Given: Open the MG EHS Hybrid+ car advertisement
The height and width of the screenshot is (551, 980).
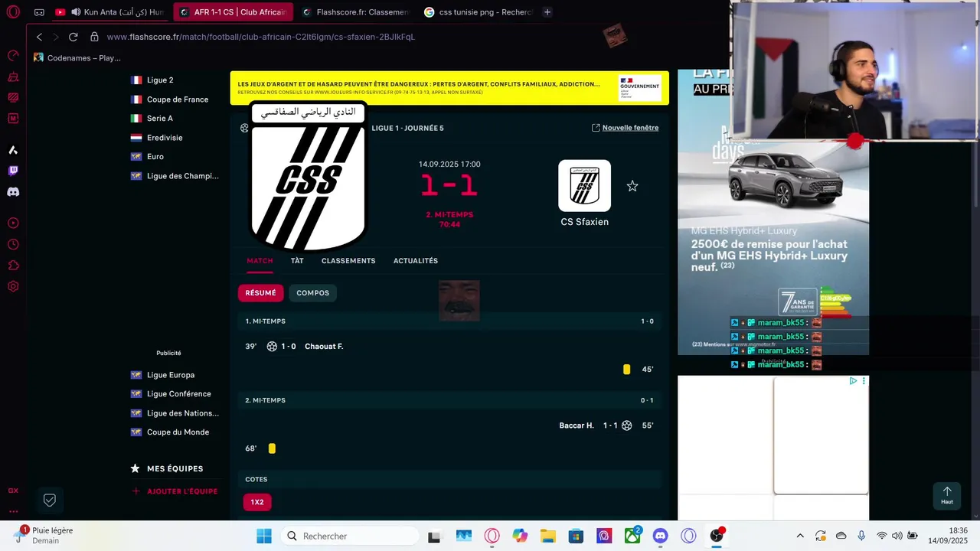Looking at the screenshot, I should 773,212.
